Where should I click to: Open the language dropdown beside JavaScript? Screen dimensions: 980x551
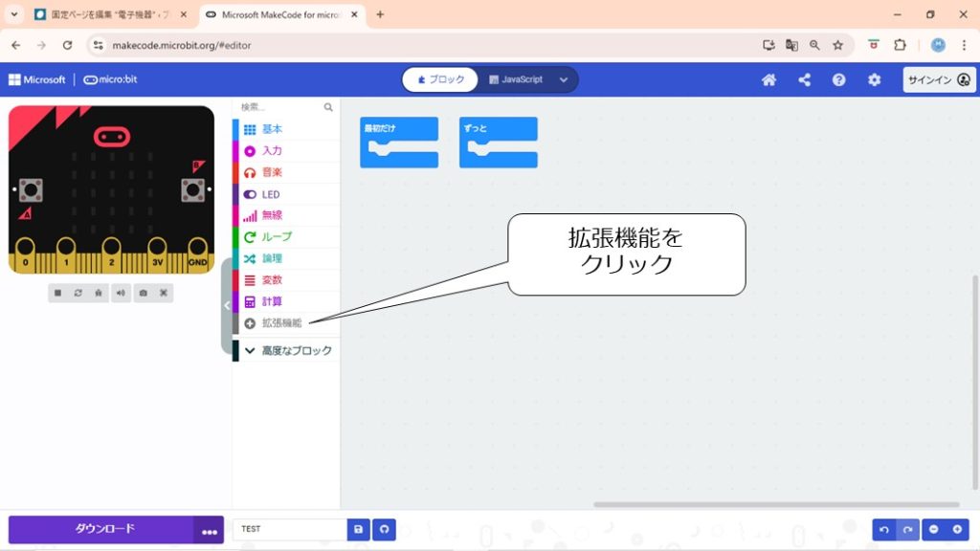click(x=563, y=79)
